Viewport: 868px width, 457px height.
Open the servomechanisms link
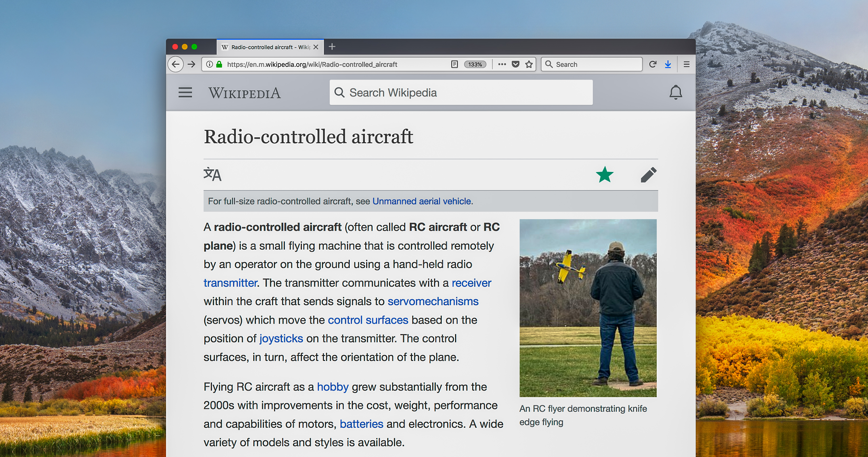click(x=433, y=301)
